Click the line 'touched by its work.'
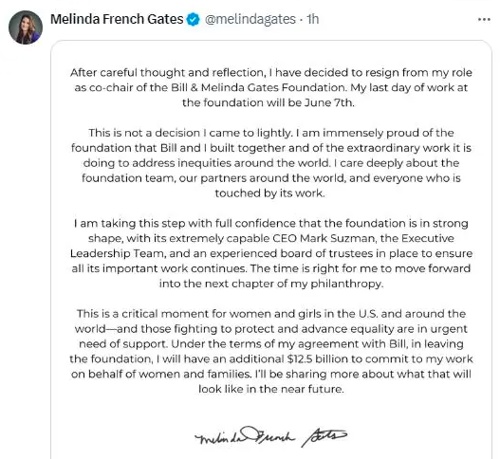The height and width of the screenshot is (459, 500). [x=270, y=193]
